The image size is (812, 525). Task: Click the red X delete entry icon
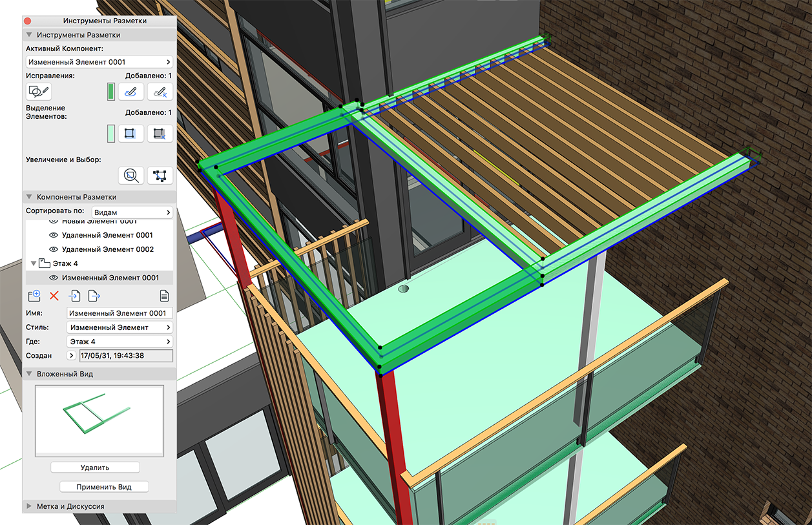coord(54,296)
